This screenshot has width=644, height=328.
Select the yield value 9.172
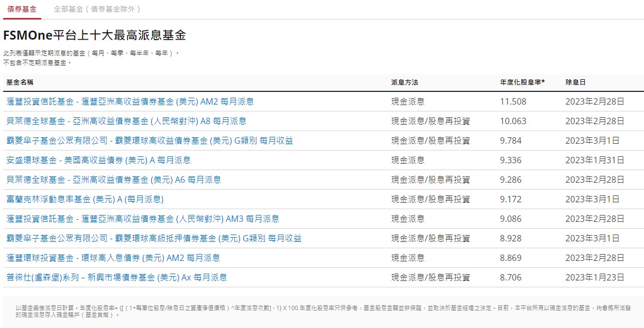(511, 199)
